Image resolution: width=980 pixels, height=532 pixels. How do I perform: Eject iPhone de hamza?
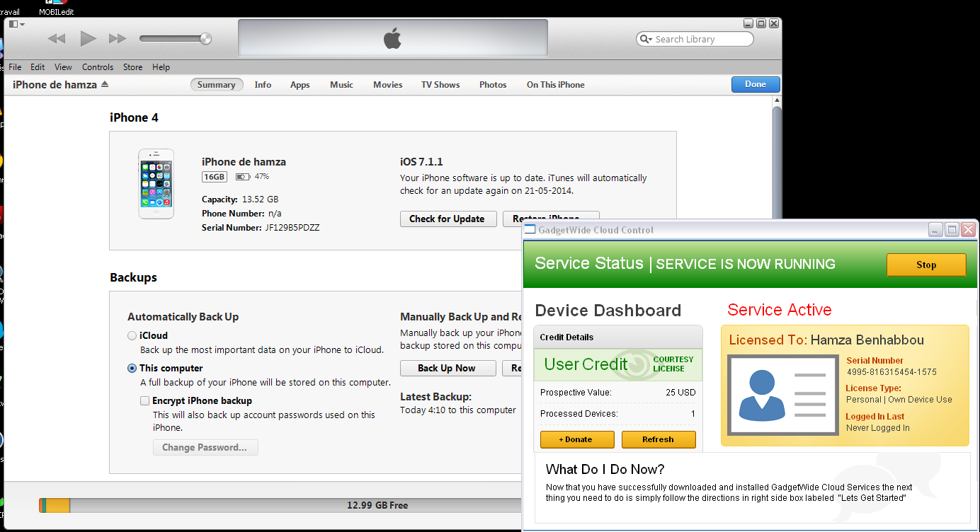(105, 84)
